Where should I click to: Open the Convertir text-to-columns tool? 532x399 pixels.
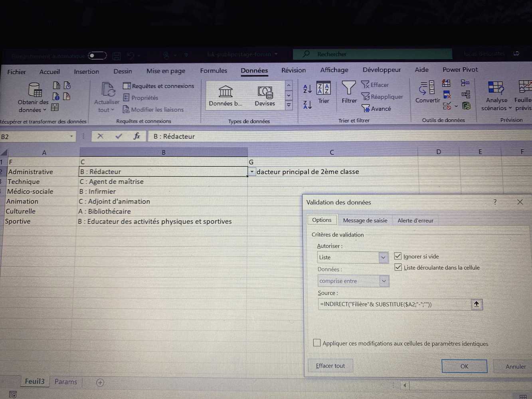(x=427, y=92)
